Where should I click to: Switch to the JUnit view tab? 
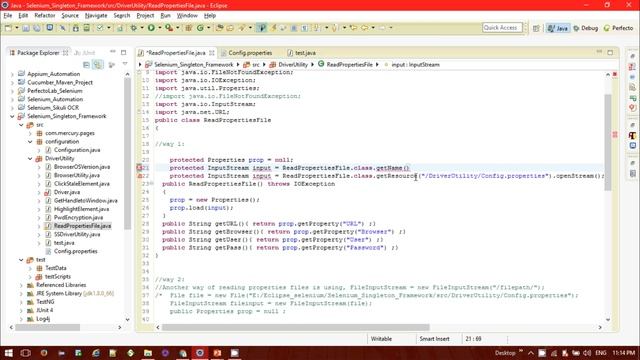tap(85, 53)
